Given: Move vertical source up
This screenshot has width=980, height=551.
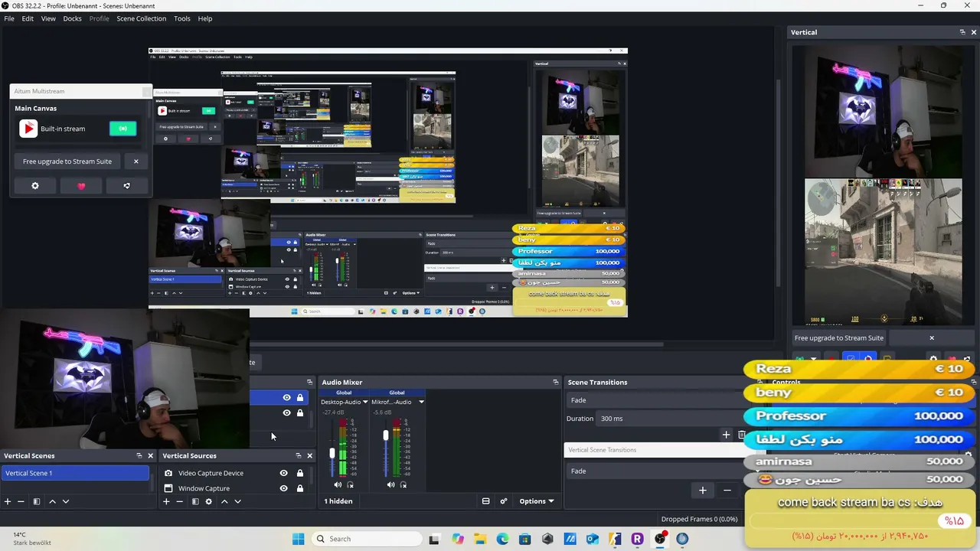Looking at the screenshot, I should click(x=224, y=501).
